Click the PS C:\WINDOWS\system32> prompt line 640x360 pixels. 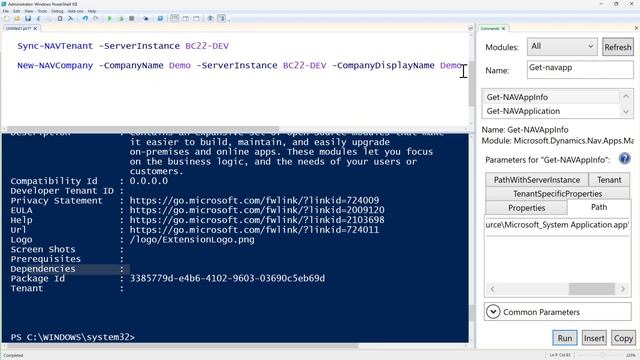coord(73,337)
